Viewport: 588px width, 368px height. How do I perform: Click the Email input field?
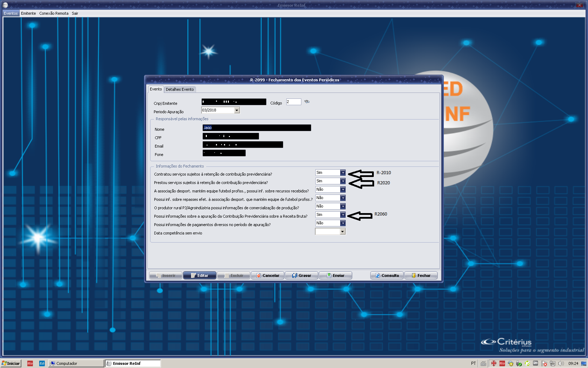tap(243, 144)
